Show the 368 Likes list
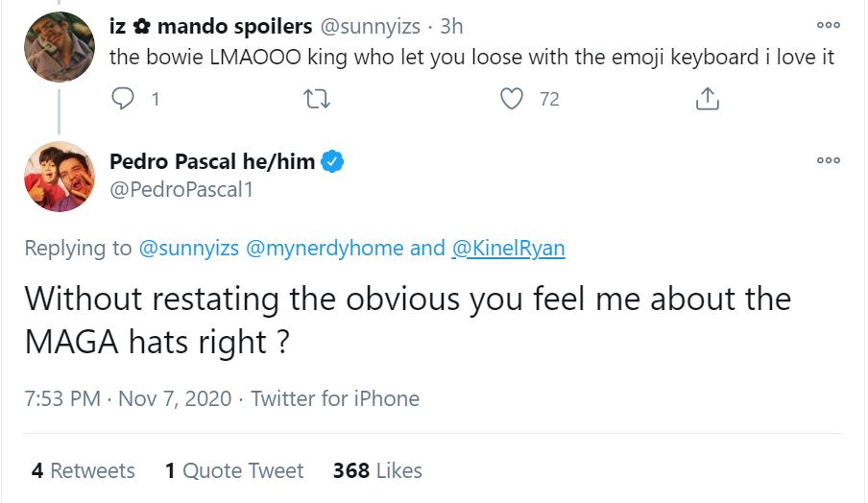 coord(377,470)
